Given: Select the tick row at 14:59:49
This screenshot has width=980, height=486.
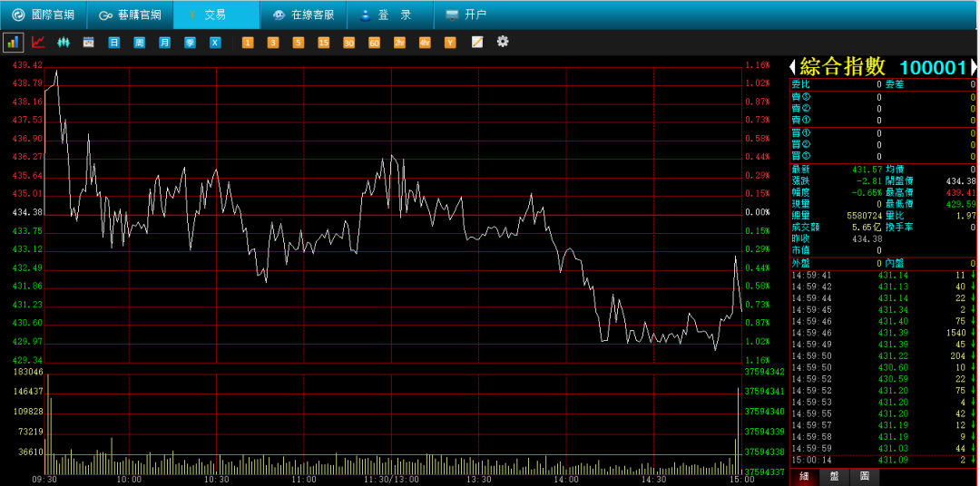Looking at the screenshot, I should pyautogui.click(x=883, y=345).
